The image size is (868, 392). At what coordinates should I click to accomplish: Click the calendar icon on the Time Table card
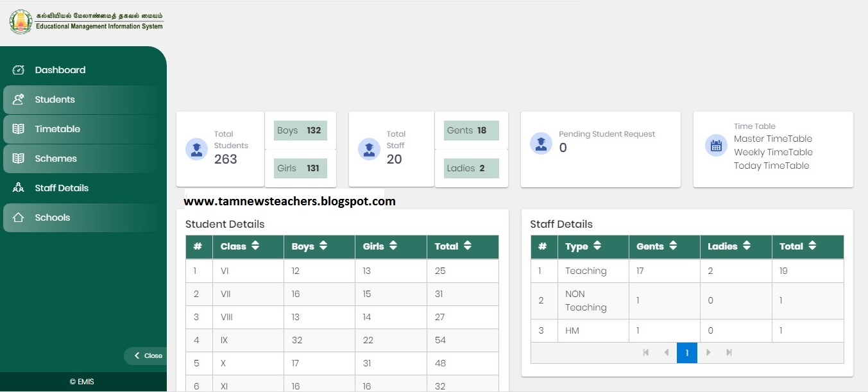point(716,146)
